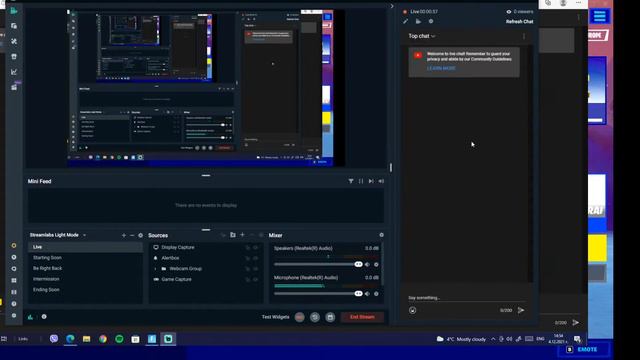Open the weather widget Mostly cloudy
640x360 pixels.
coord(461,339)
